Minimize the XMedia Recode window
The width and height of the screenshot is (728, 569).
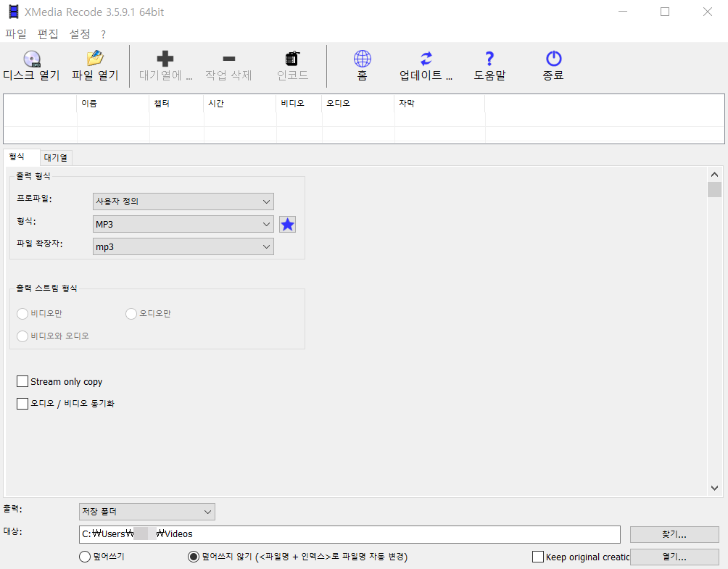tap(623, 12)
